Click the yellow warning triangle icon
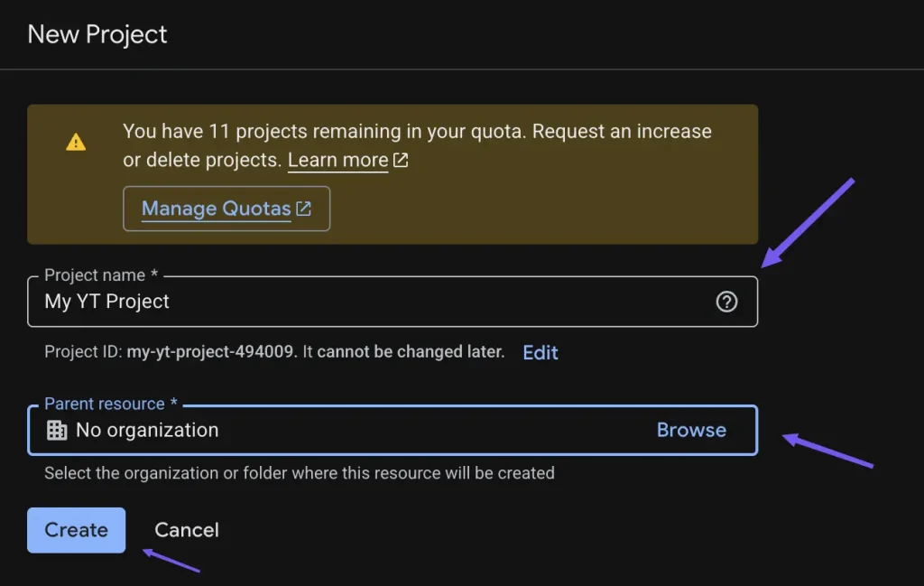The height and width of the screenshot is (586, 924). click(x=76, y=142)
